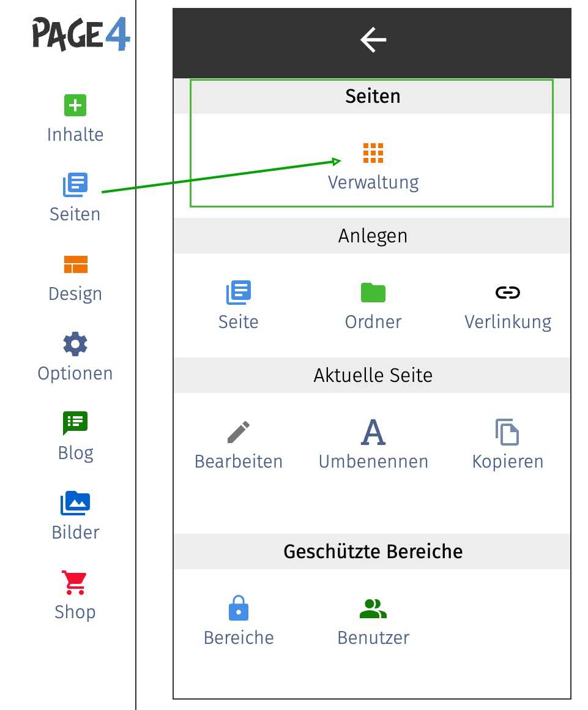The image size is (588, 710).
Task: Click the back arrow at the top
Action: pos(372,40)
